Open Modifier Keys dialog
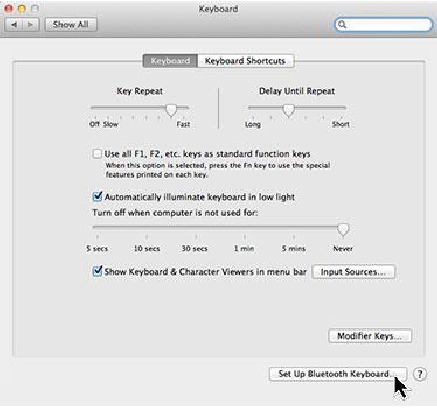 click(x=370, y=336)
